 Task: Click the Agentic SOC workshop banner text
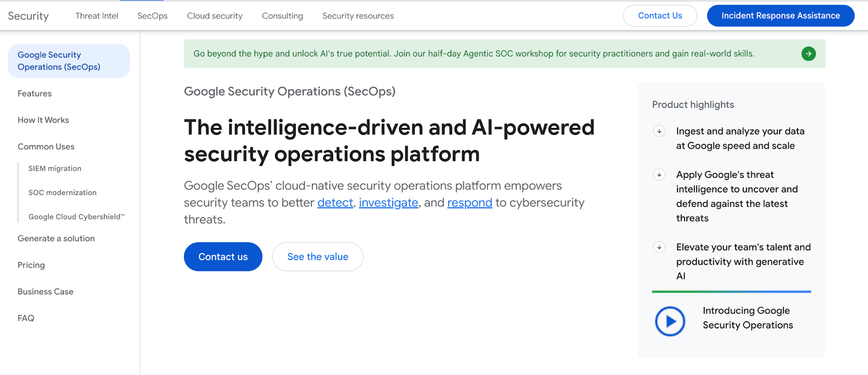(474, 54)
